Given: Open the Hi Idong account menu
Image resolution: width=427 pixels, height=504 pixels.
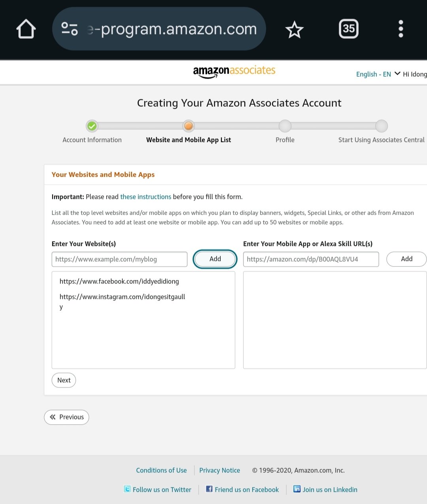Looking at the screenshot, I should [415, 74].
